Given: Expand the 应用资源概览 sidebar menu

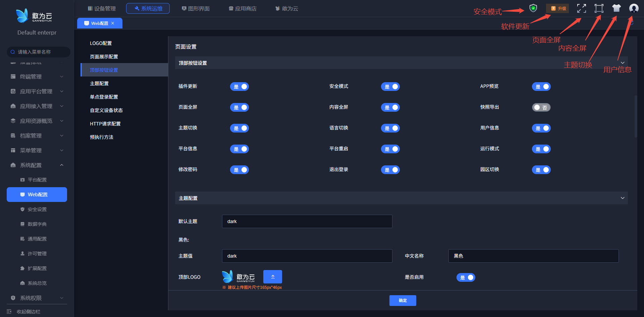Looking at the screenshot, I should (x=37, y=121).
